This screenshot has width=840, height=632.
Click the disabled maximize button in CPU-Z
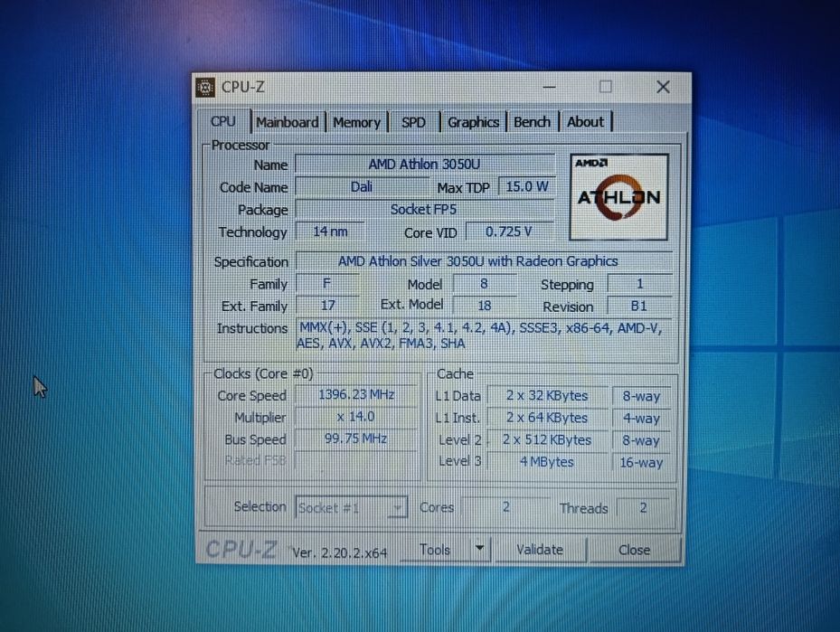click(605, 87)
